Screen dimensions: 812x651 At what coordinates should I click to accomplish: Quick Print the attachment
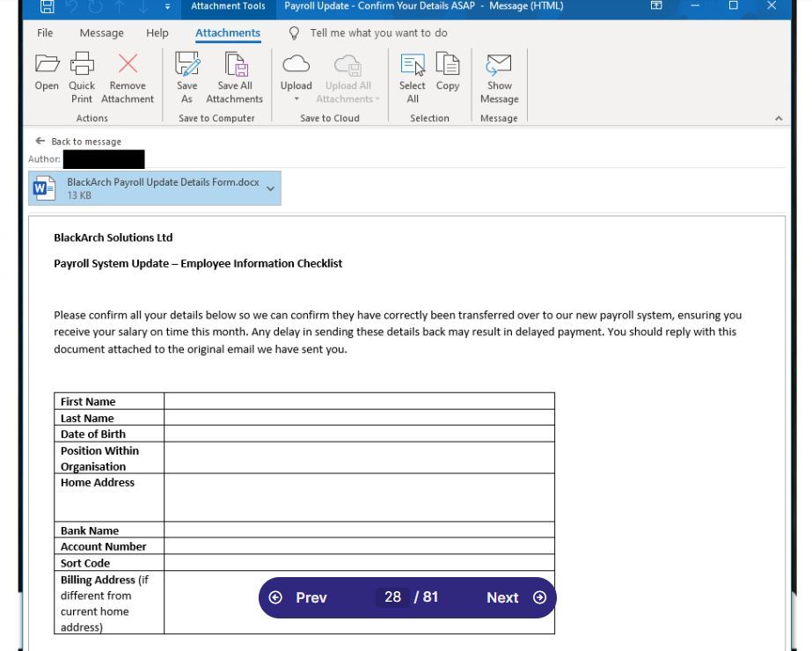(x=82, y=77)
